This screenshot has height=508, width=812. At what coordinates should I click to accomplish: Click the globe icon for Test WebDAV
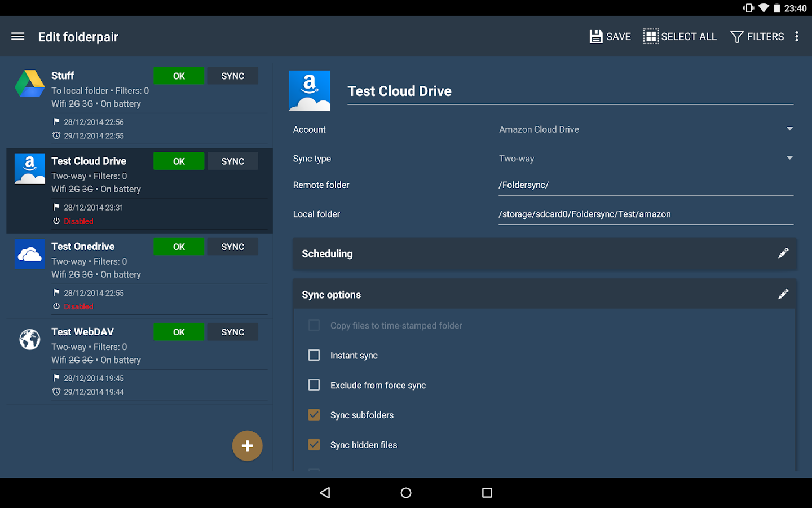tap(29, 339)
